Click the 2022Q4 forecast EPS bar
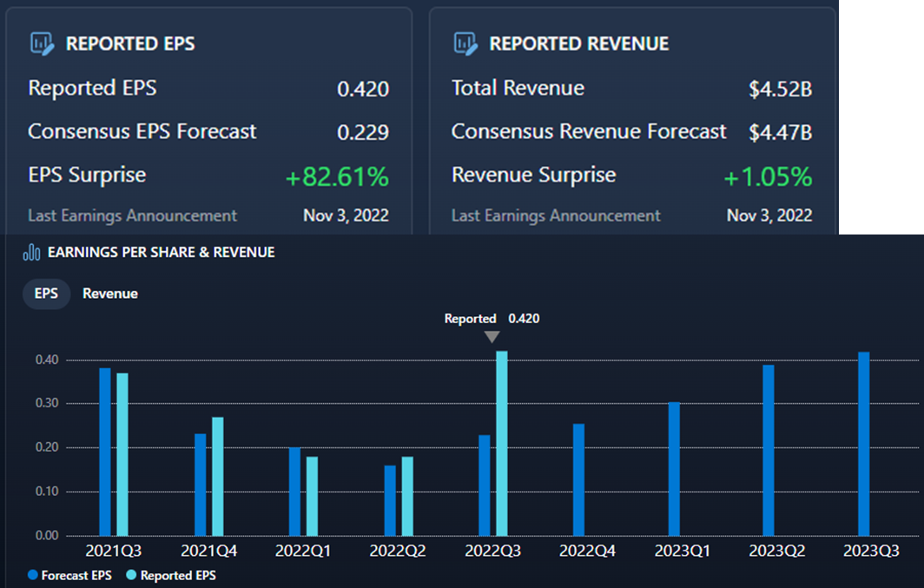This screenshot has width=924, height=588. point(579,479)
